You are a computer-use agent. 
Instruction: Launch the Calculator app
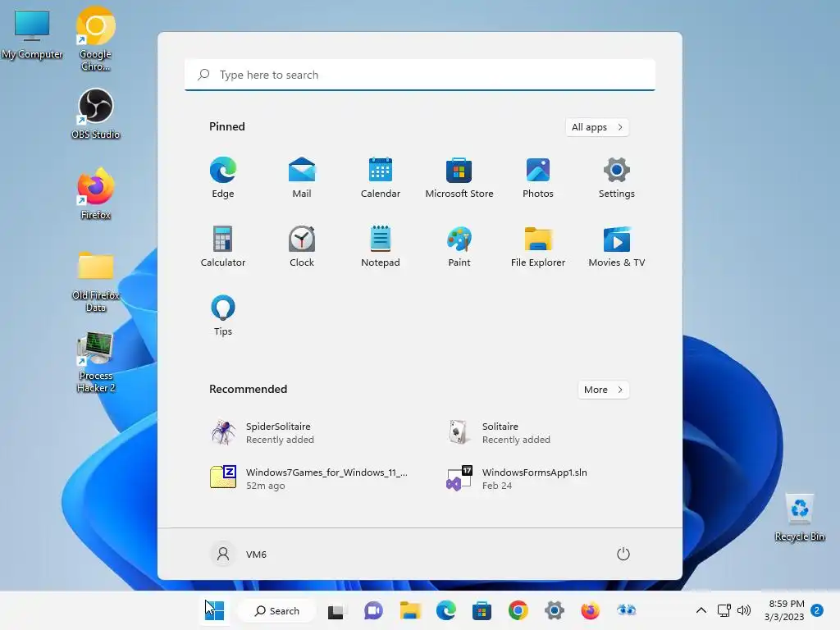pyautogui.click(x=223, y=246)
